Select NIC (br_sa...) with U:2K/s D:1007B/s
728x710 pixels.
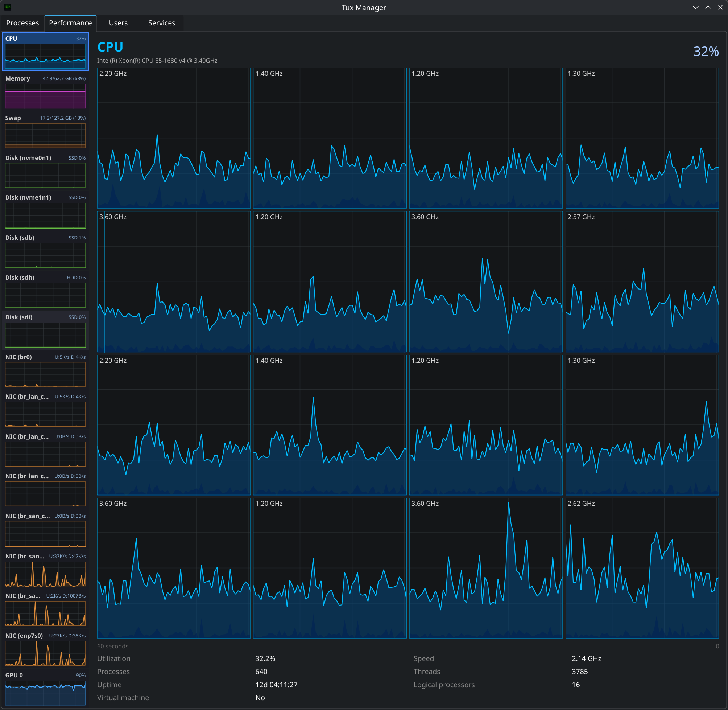point(45,609)
